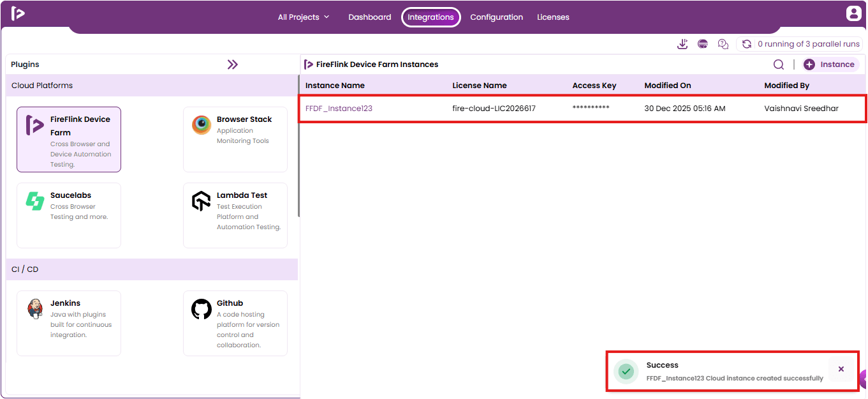Search the FireFlink Device Farm instances
868x399 pixels.
(x=779, y=64)
